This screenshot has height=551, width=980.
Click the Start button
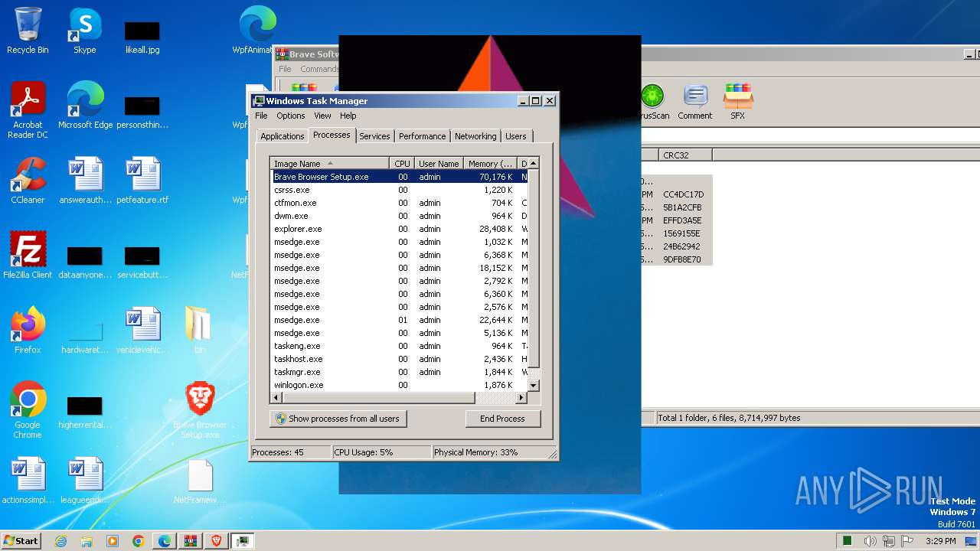pyautogui.click(x=21, y=541)
